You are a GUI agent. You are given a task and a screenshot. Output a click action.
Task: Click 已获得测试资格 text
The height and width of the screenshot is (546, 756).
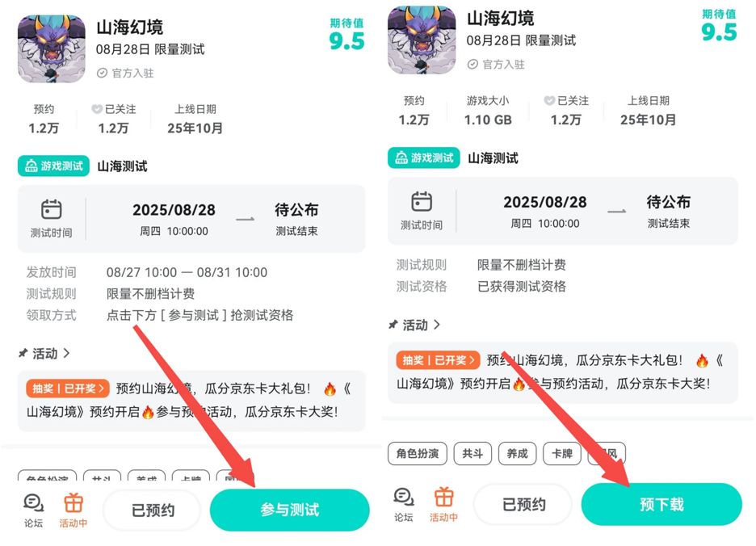522,287
